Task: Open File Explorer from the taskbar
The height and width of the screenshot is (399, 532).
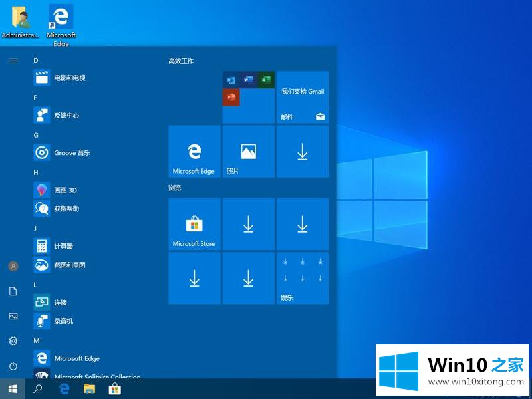Action: click(x=90, y=389)
